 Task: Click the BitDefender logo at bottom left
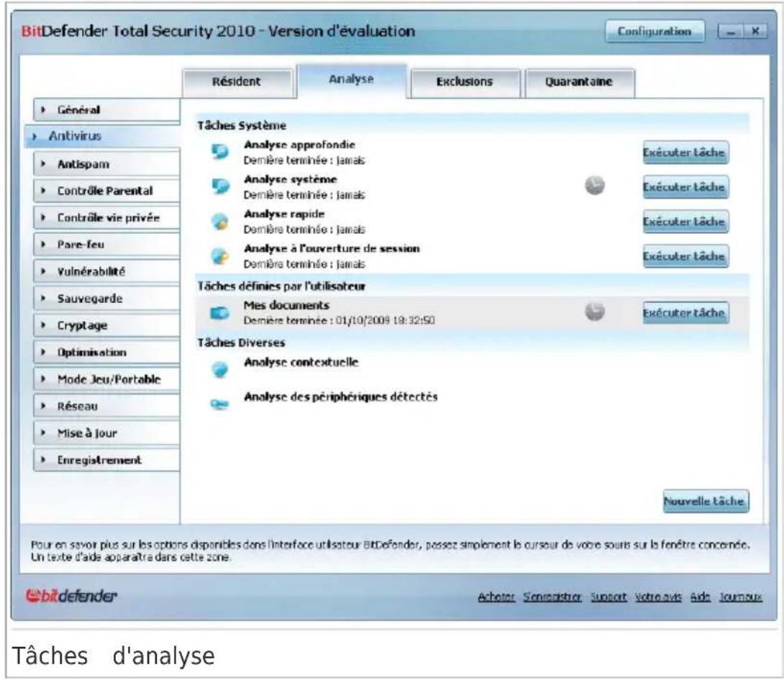[71, 595]
